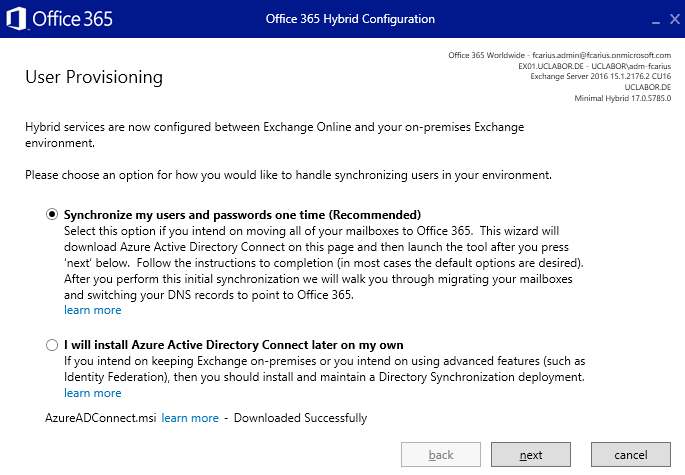The width and height of the screenshot is (685, 475).
Task: Click the next button
Action: (x=531, y=455)
